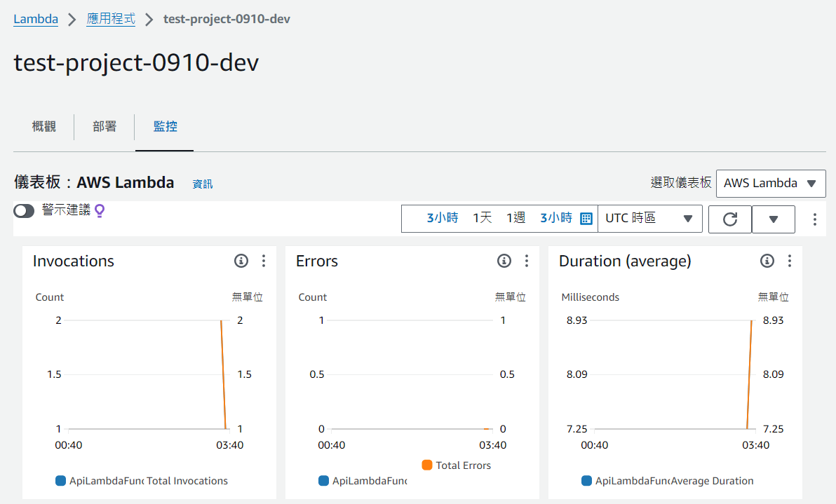Switch to the 概觀 tab

point(43,126)
